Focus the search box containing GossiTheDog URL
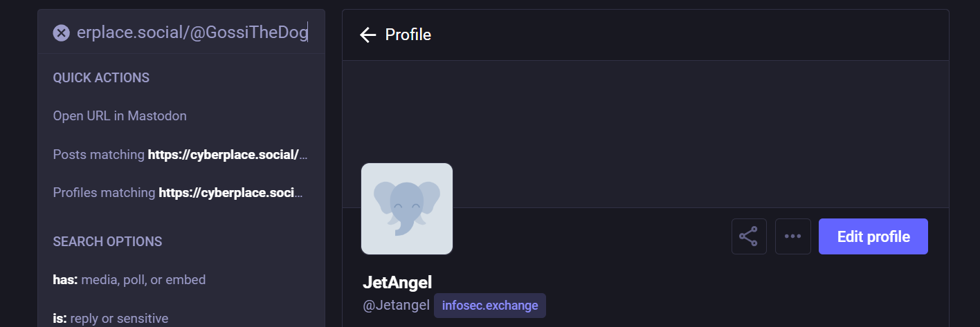Image resolution: width=980 pixels, height=327 pixels. click(x=192, y=32)
